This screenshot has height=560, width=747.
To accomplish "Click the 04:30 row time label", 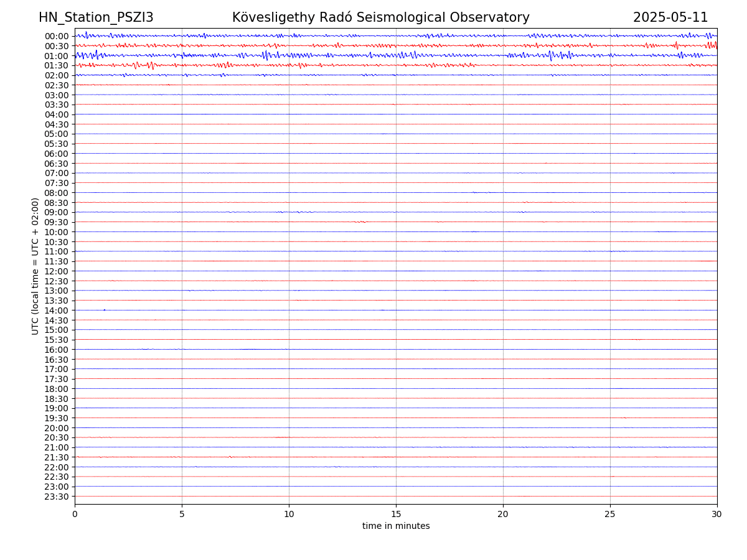I will (57, 124).
